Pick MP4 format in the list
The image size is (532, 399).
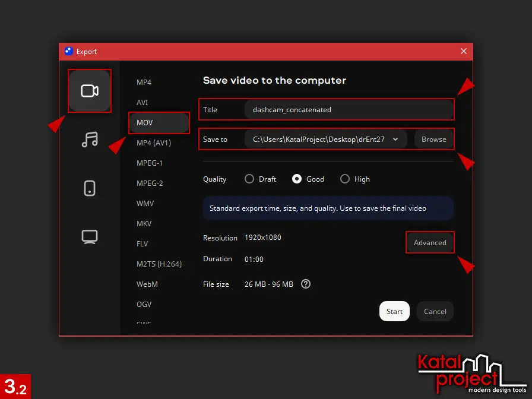coord(144,82)
